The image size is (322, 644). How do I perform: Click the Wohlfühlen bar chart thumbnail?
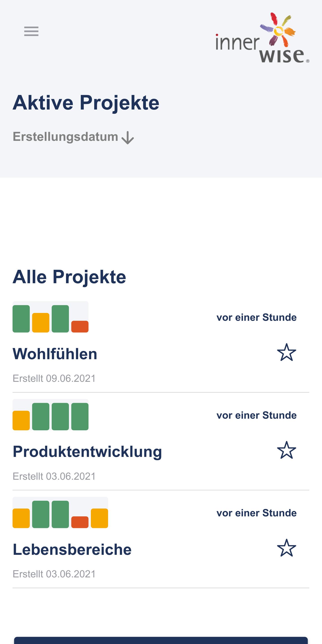(x=51, y=317)
